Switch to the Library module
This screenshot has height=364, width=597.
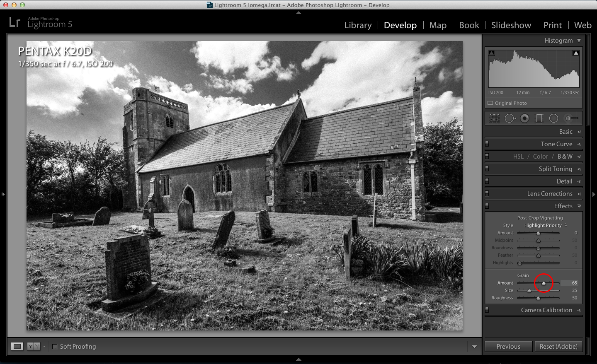pos(357,25)
